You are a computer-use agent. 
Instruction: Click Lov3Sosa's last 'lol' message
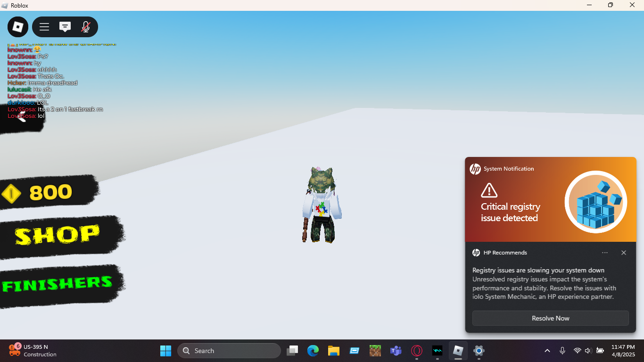[41, 116]
